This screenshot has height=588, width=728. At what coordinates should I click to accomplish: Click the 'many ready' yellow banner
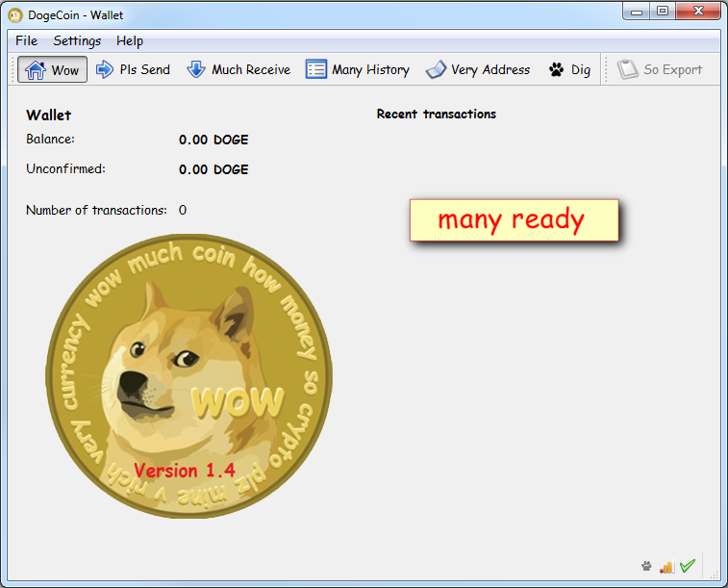coord(513,220)
